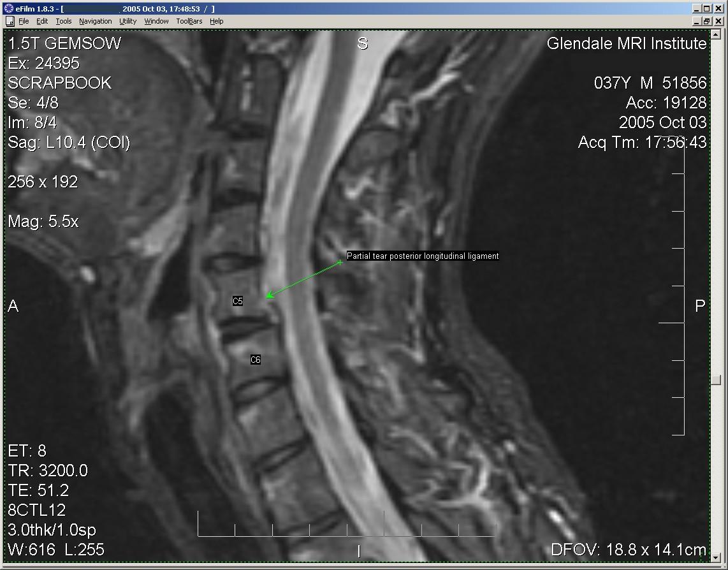The height and width of the screenshot is (570, 728).
Task: Close the inner study window
Action: point(717,21)
